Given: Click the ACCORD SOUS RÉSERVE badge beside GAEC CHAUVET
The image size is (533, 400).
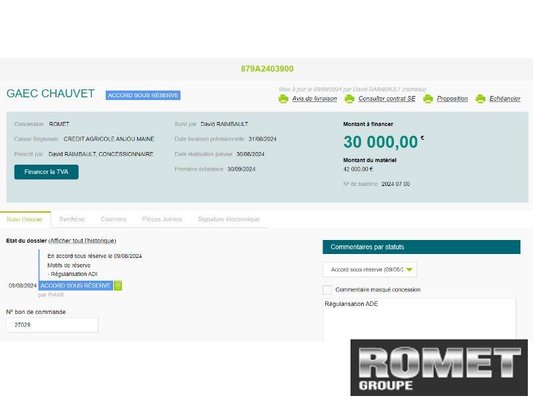Looking at the screenshot, I should pos(143,95).
